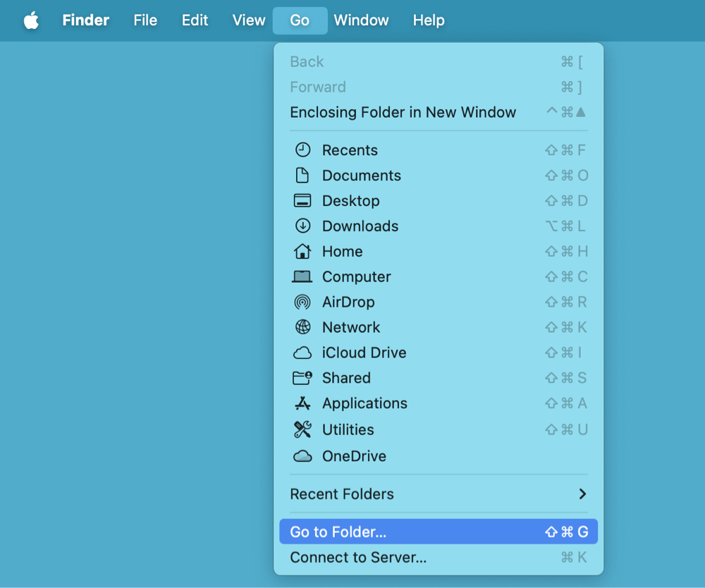Click the Finder menu

point(85,20)
